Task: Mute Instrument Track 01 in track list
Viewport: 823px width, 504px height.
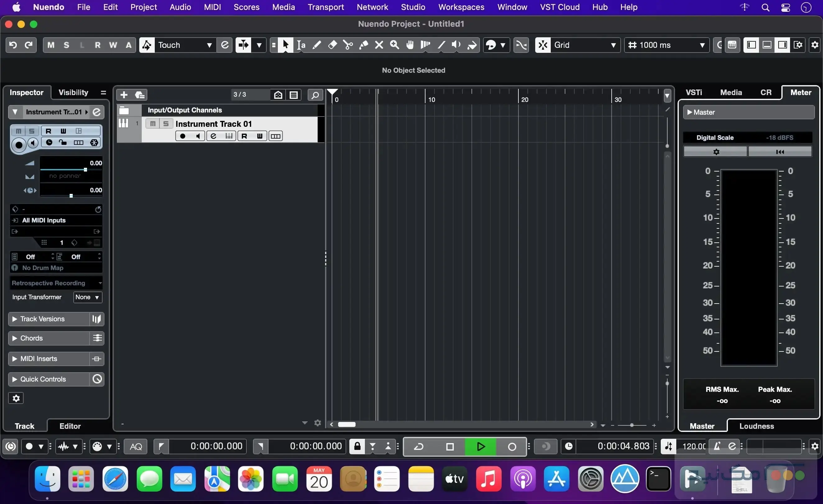Action: click(153, 124)
